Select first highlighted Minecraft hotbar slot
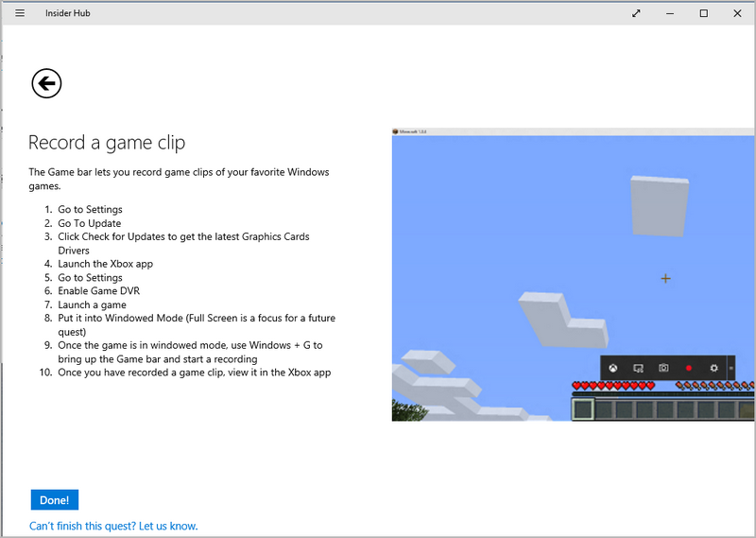The height and width of the screenshot is (538, 756). 583,408
